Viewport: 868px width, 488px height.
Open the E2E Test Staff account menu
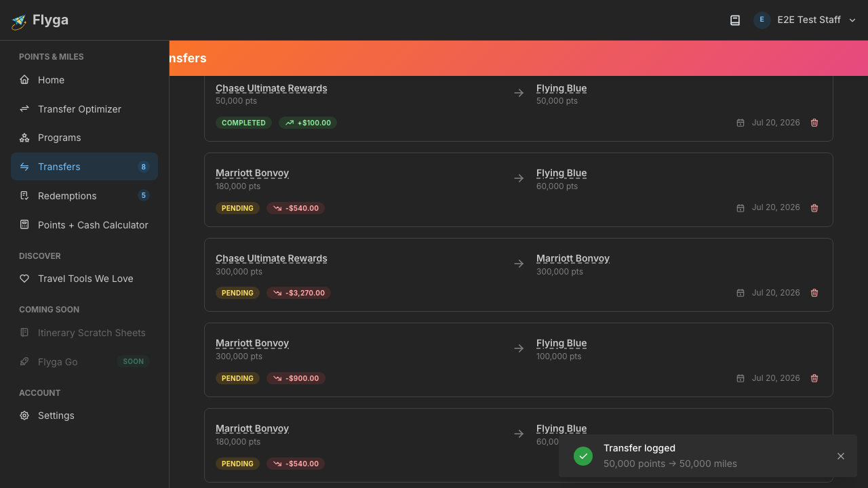(806, 20)
